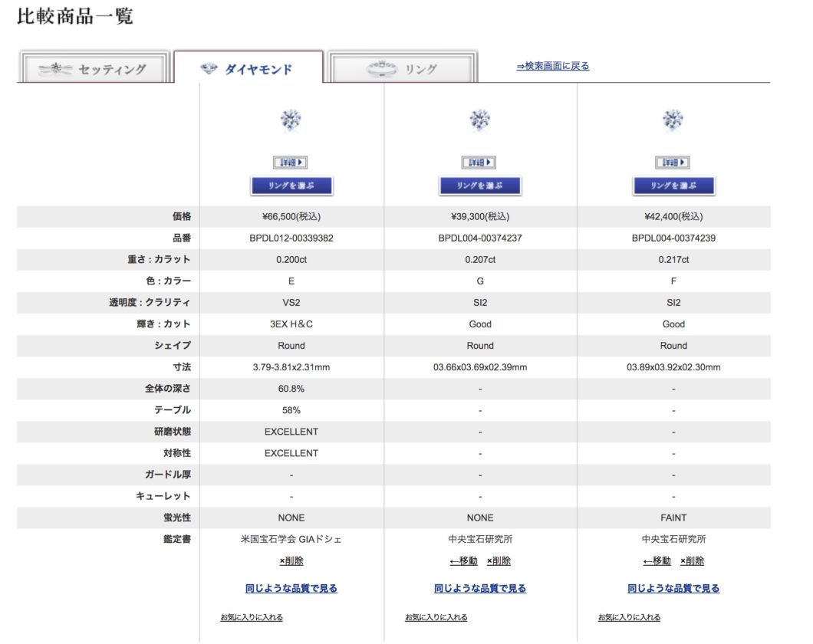The height and width of the screenshot is (644, 813).
Task: Open 詳細 details for the ¥66,500 diamond
Action: click(x=291, y=163)
